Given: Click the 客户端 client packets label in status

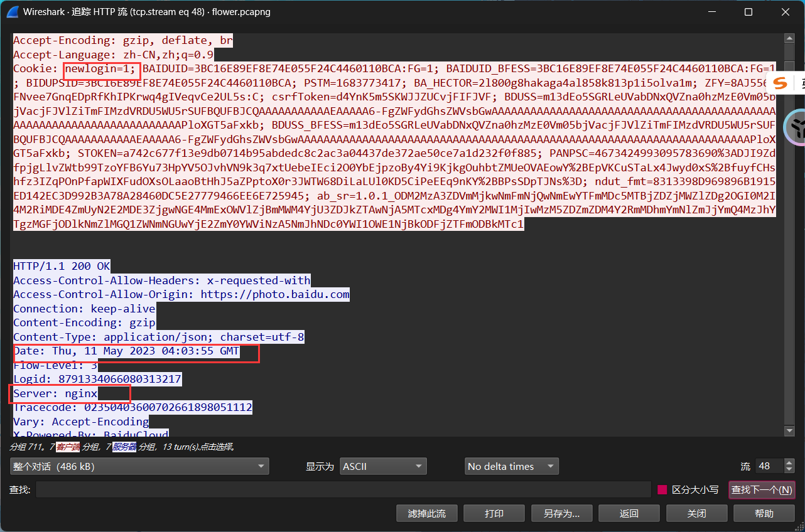Looking at the screenshot, I should [x=68, y=447].
